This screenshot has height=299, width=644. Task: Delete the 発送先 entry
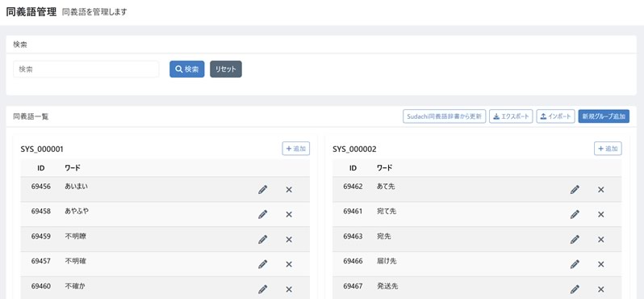[601, 289]
